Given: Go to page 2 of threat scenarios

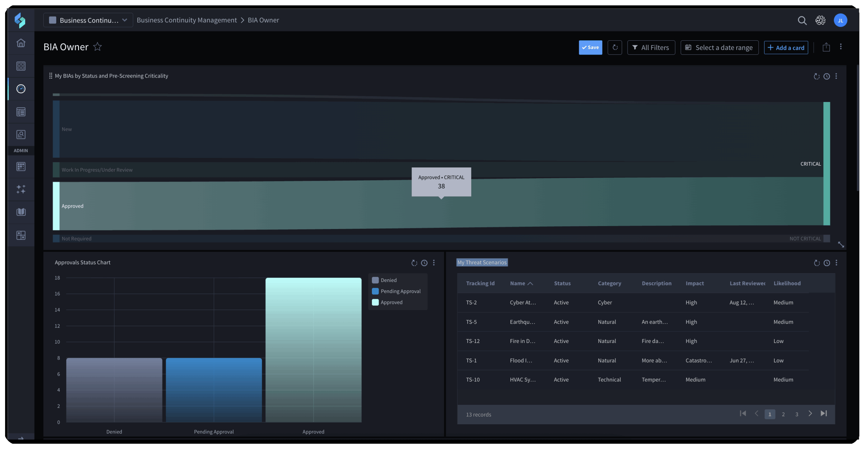Looking at the screenshot, I should coord(783,414).
